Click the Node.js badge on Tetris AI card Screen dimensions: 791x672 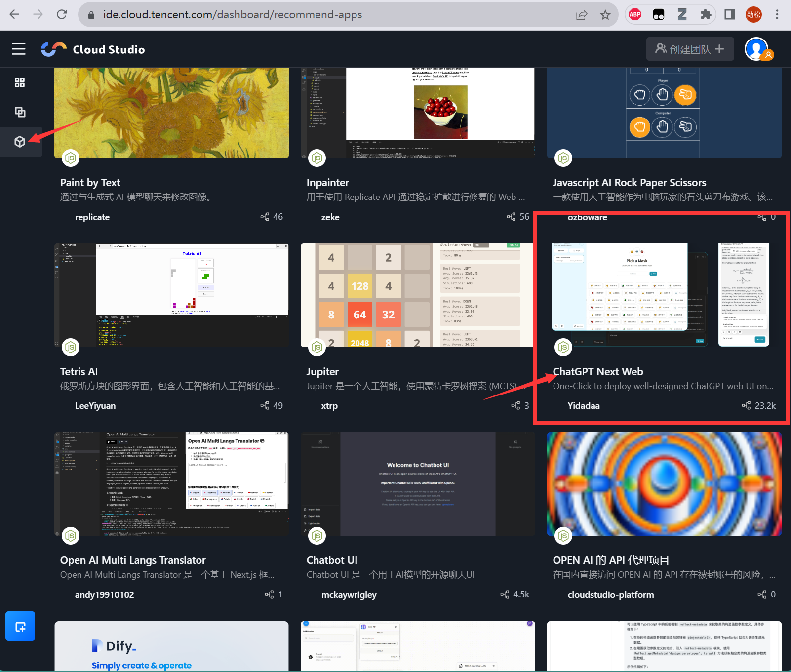coord(71,347)
